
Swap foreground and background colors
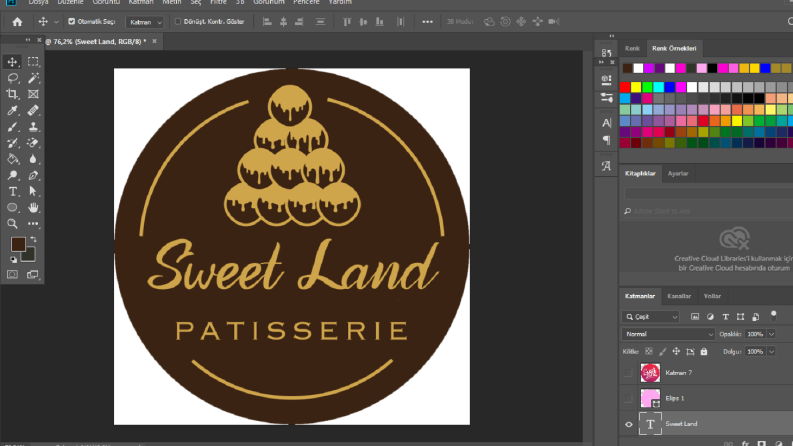[x=33, y=239]
